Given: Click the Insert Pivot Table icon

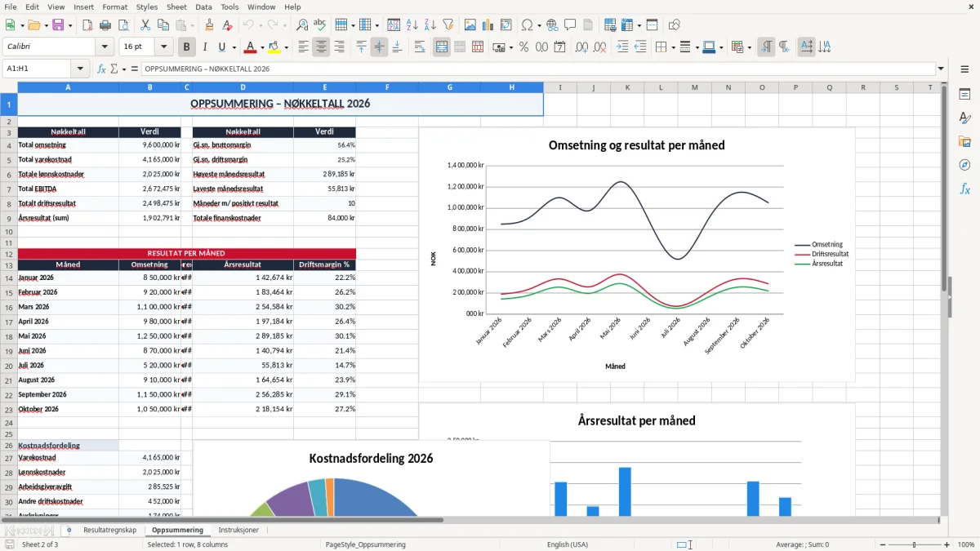Looking at the screenshot, I should [x=506, y=25].
